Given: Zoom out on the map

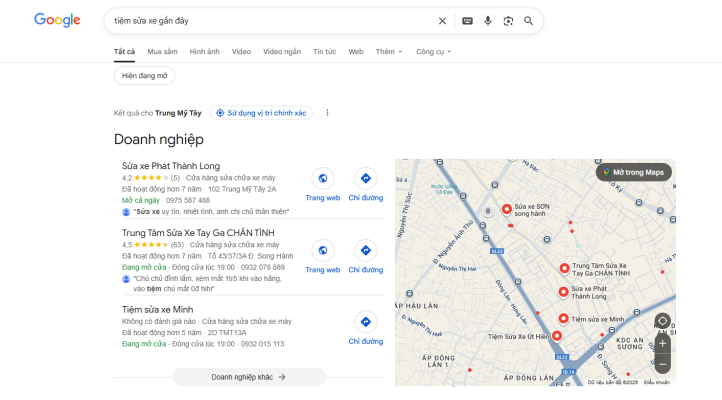Looking at the screenshot, I should click(x=662, y=364).
